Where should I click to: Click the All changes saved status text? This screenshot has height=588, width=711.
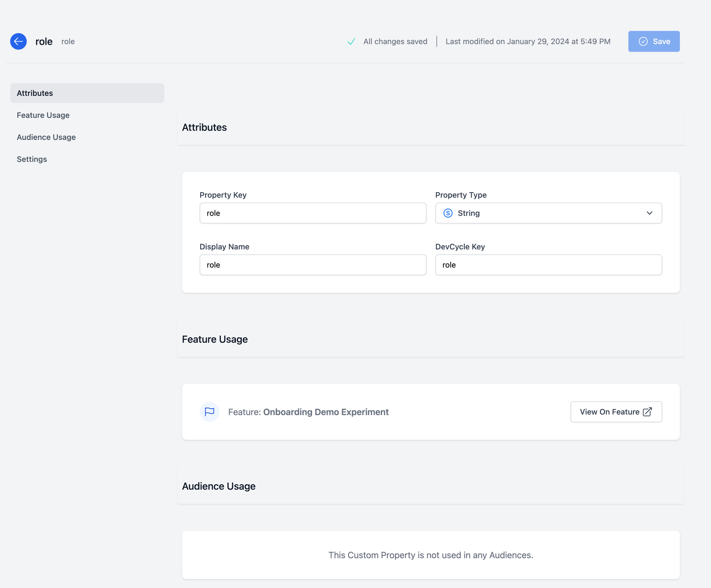click(x=395, y=42)
